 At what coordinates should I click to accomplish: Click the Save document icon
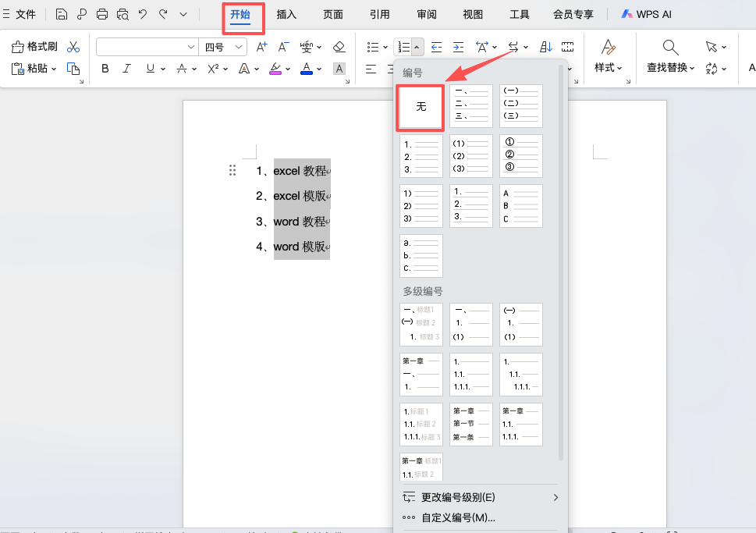pyautogui.click(x=61, y=15)
